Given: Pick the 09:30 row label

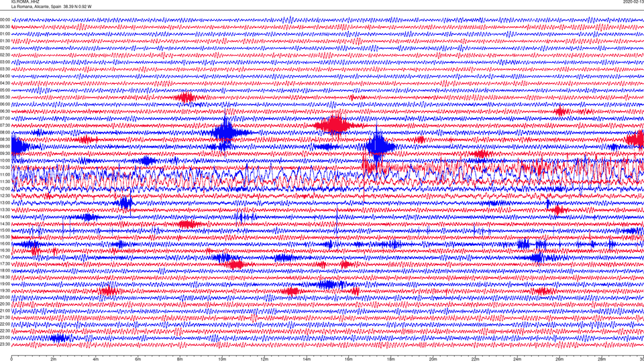Looking at the screenshot, I should pyautogui.click(x=5, y=154).
